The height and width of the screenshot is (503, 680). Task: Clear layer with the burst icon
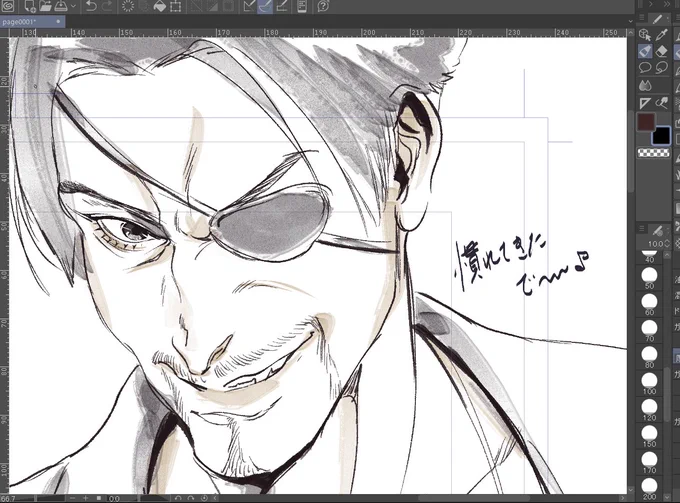(128, 6)
